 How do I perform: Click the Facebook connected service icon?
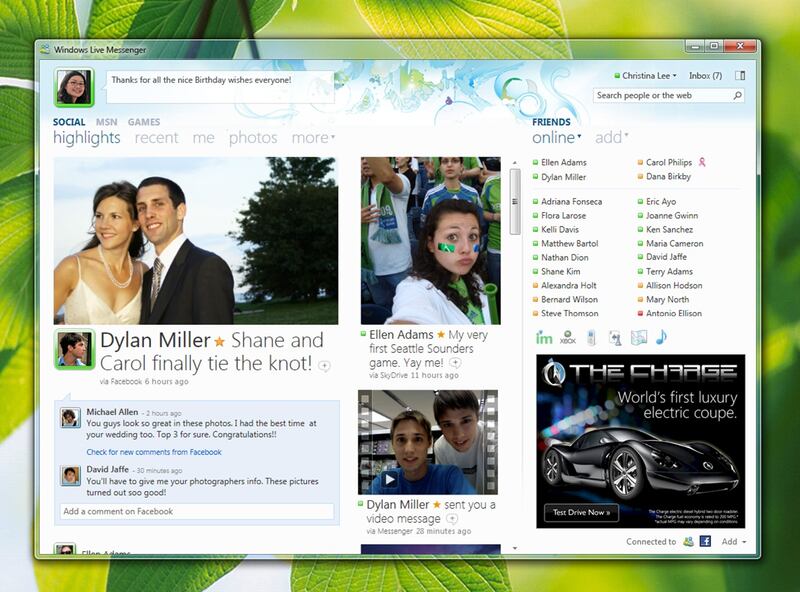point(705,541)
